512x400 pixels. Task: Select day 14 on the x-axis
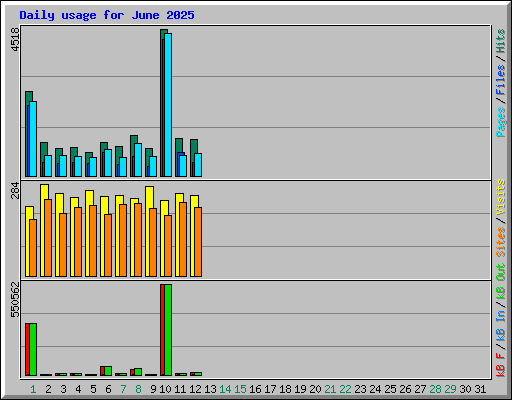click(x=225, y=389)
